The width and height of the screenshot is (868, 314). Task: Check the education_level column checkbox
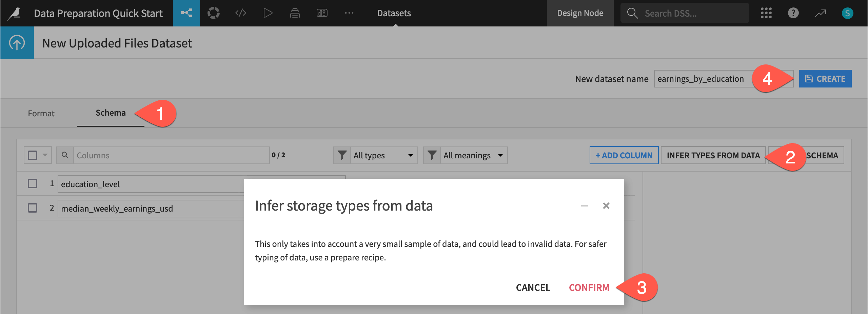[33, 183]
